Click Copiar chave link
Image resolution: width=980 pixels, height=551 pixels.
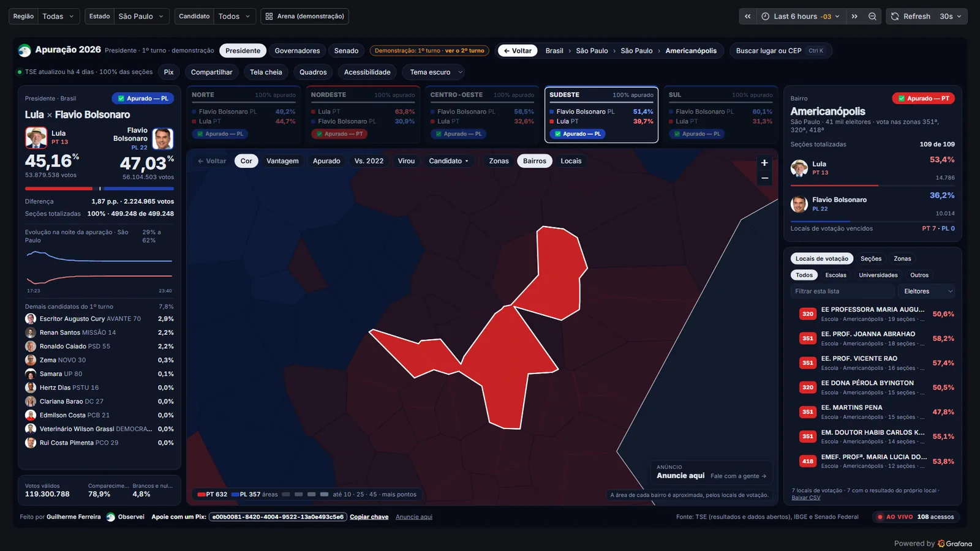point(369,517)
